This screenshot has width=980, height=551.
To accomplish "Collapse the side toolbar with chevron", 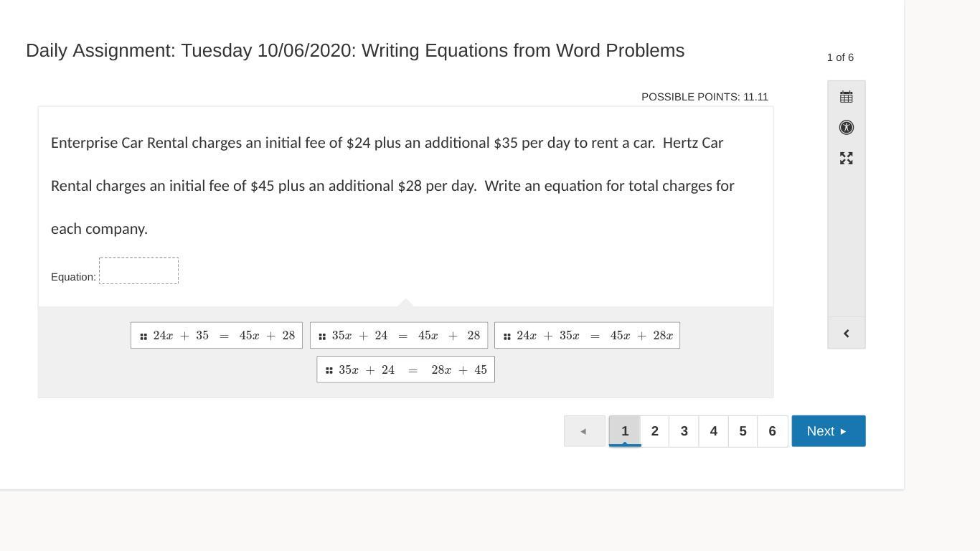I will point(847,334).
